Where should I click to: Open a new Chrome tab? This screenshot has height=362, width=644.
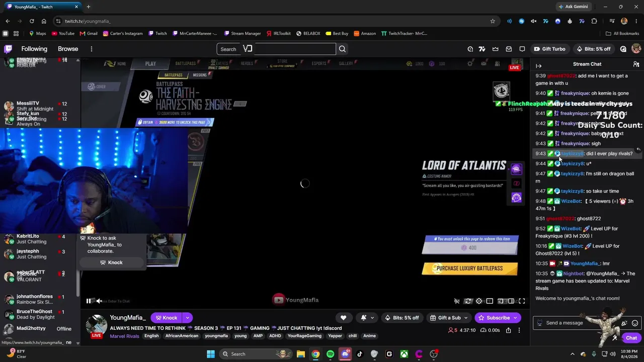pos(89,7)
